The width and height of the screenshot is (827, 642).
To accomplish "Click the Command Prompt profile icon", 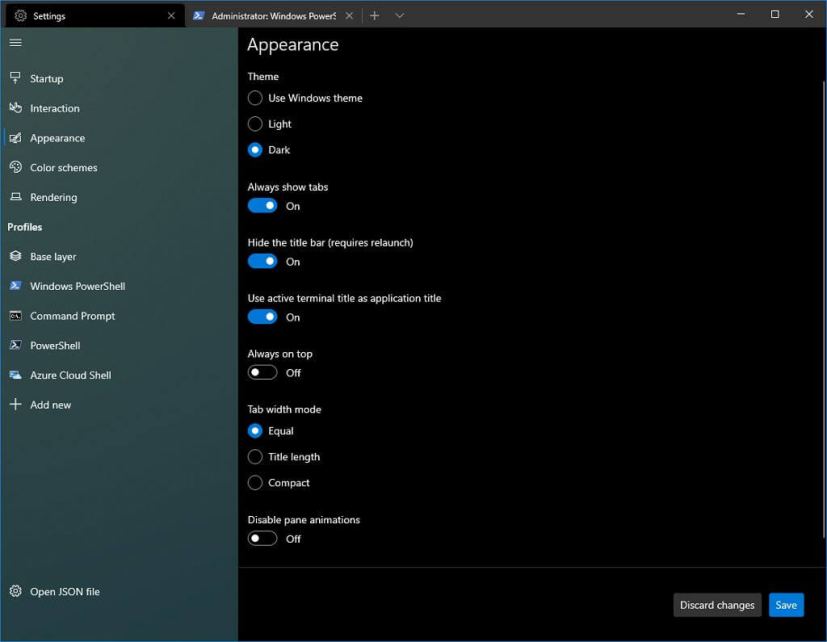I will [15, 315].
